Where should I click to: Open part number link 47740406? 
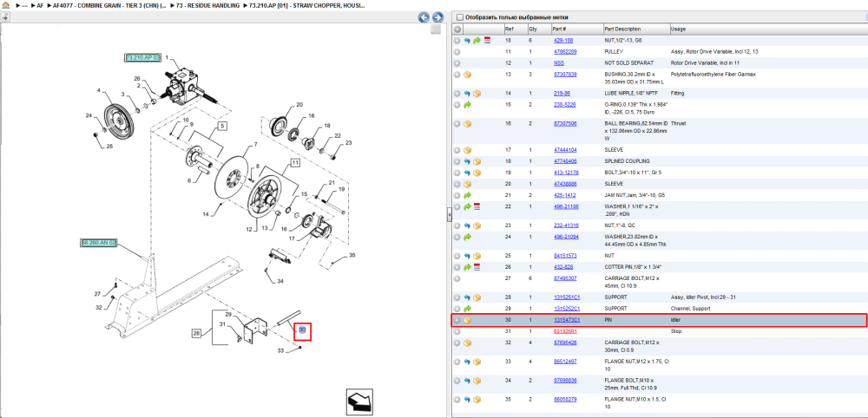tap(565, 161)
